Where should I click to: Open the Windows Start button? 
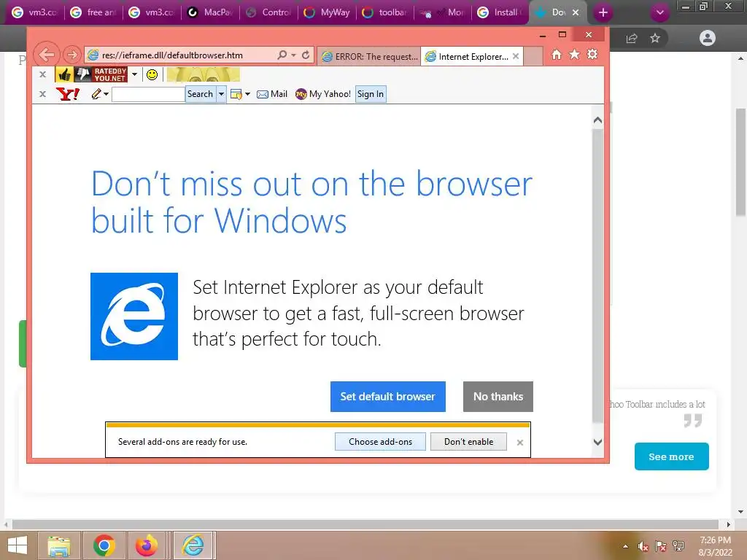point(18,545)
